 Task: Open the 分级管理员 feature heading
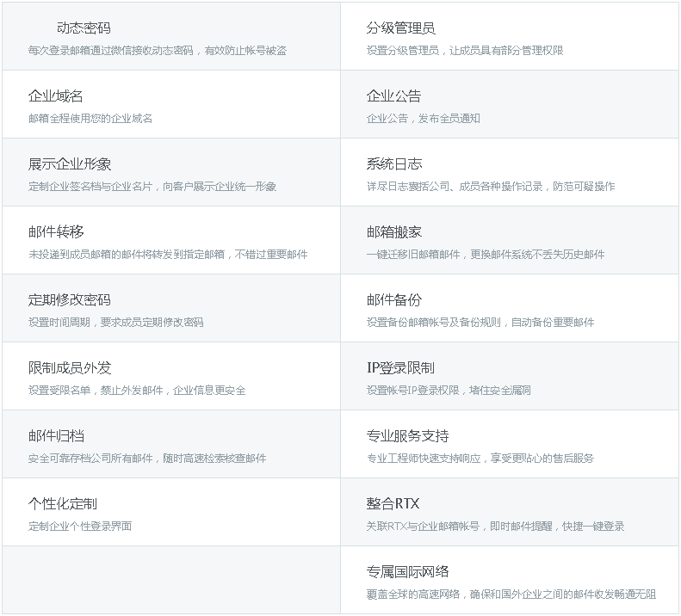[400, 28]
